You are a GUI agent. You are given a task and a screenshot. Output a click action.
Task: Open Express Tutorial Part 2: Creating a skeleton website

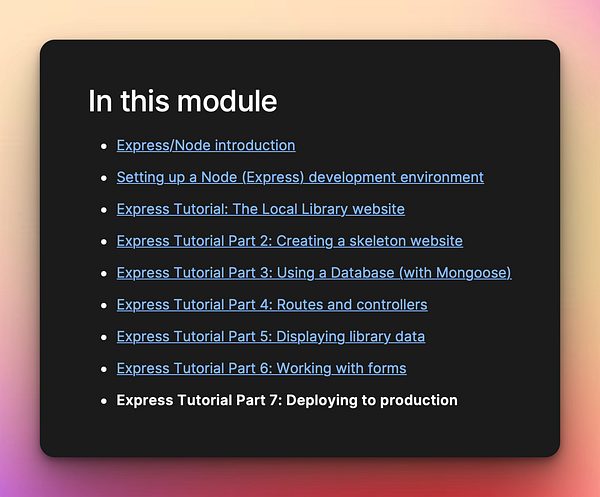tap(290, 241)
